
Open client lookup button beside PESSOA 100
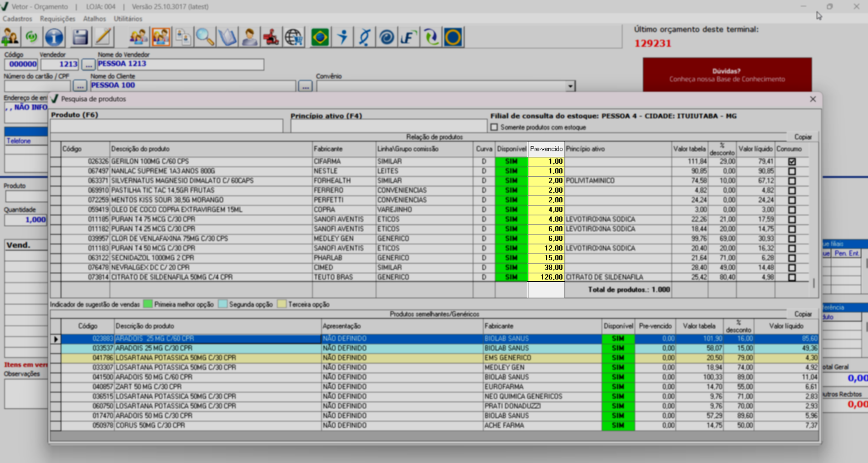tap(305, 86)
